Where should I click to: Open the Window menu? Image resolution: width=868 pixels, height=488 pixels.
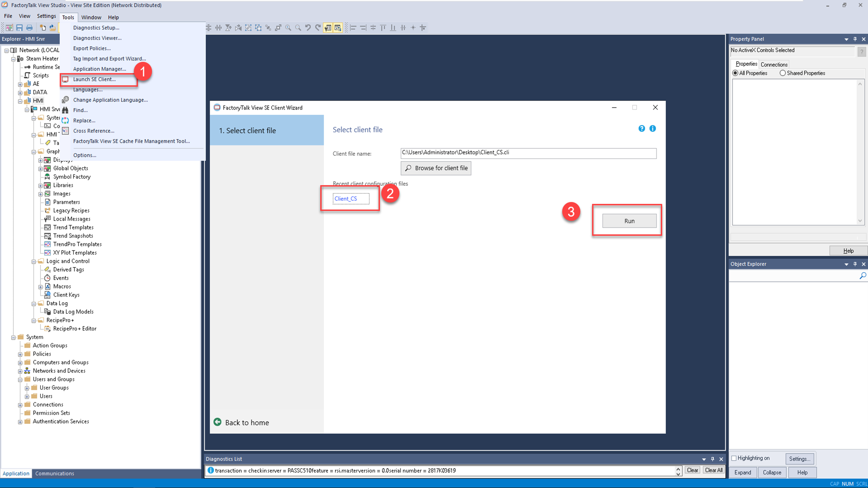91,17
